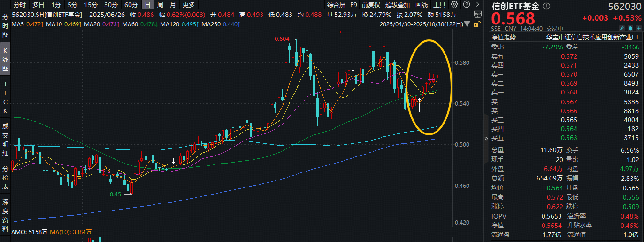Click the 0.604 high price marker

coord(281,39)
